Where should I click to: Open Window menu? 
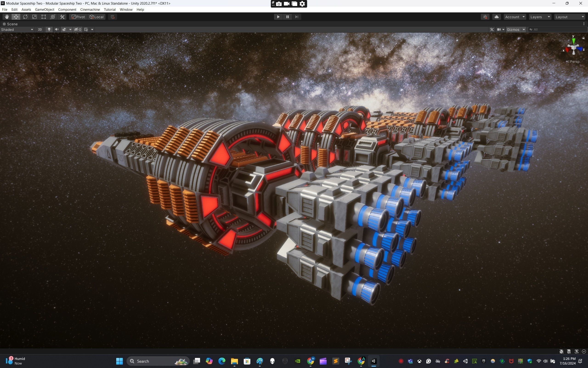[126, 9]
